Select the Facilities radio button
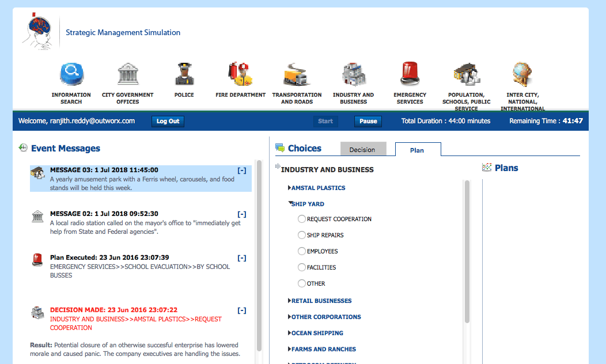The image size is (606, 364). 302,267
